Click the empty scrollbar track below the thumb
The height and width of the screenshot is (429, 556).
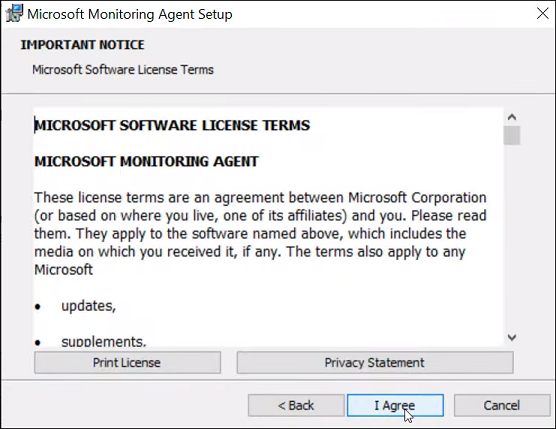tap(512, 237)
